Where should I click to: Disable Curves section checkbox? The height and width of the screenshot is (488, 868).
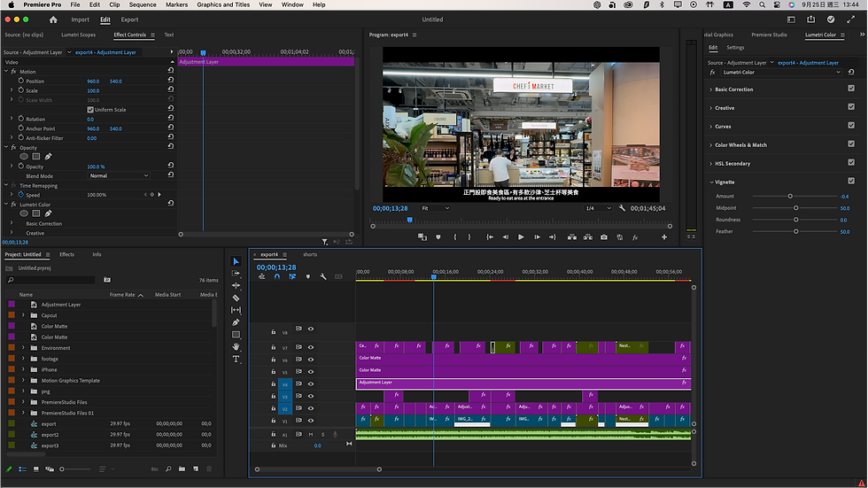pos(851,125)
